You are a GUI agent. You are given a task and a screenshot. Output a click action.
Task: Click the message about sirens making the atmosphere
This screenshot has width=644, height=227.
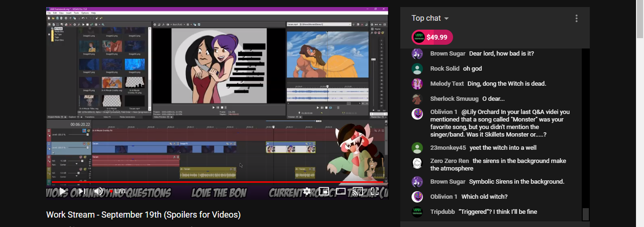tap(499, 165)
